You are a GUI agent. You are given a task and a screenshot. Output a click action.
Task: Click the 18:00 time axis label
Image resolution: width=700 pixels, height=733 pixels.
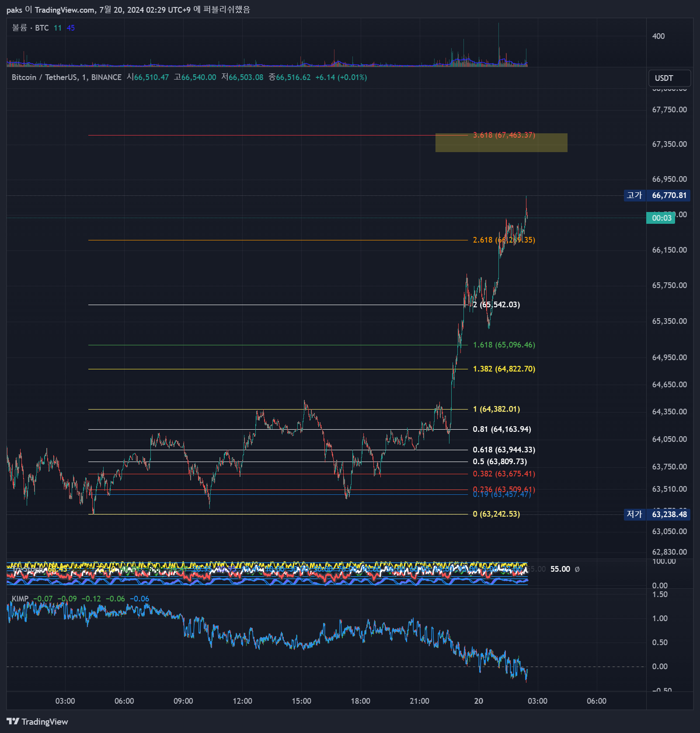click(x=361, y=701)
